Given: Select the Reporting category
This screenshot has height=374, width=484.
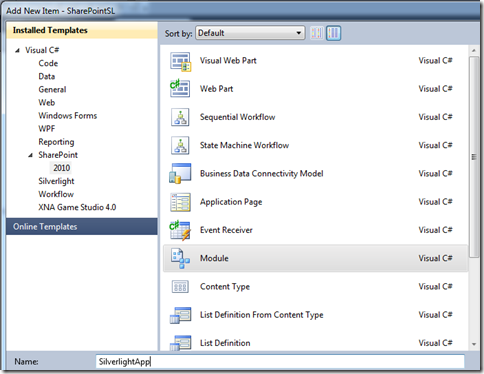Looking at the screenshot, I should pyautogui.click(x=56, y=142).
